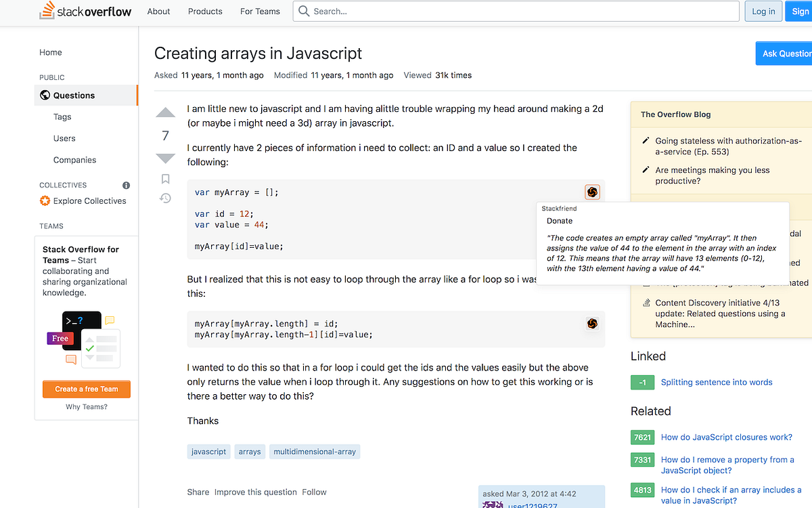Expand the Related section heading
The height and width of the screenshot is (508, 812).
[651, 411]
